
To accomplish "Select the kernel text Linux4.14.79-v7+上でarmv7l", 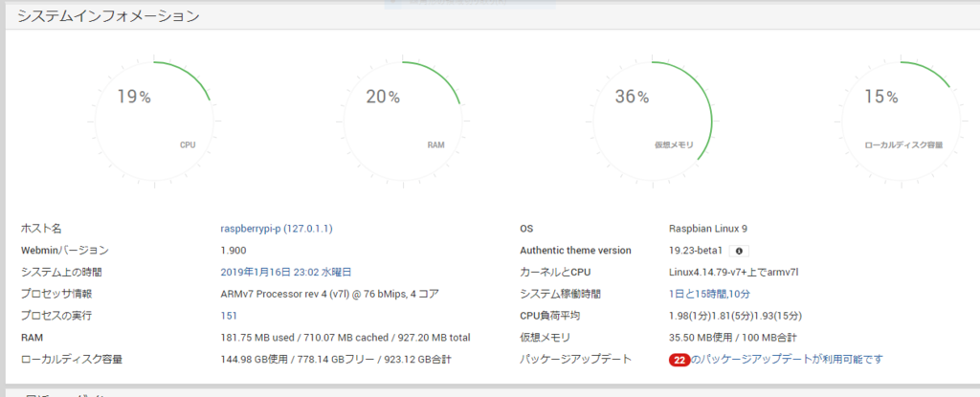I will coord(734,272).
